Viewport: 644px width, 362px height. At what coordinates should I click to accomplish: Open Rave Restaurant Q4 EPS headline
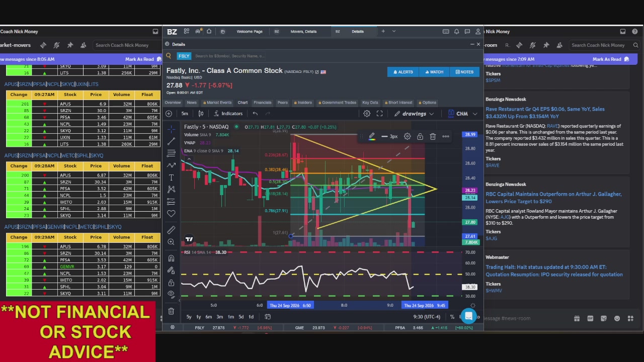tap(545, 113)
